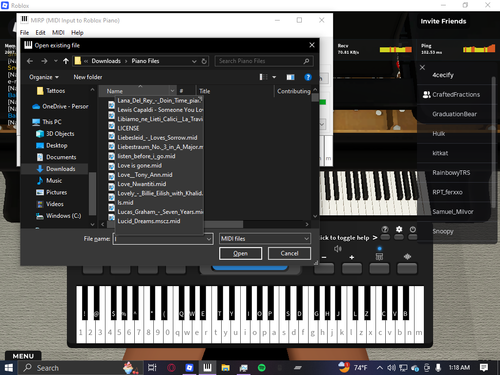Create a New folder
The height and width of the screenshot is (375, 500).
point(88,77)
